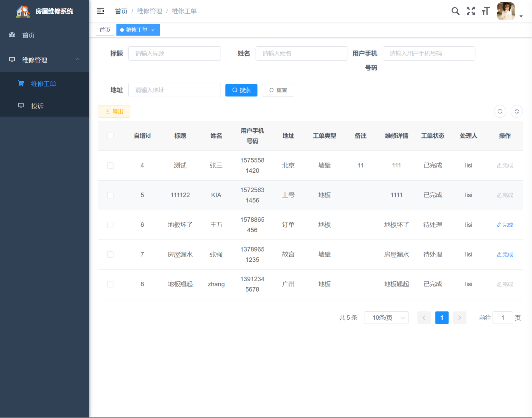Open avatar dropdown caret
The image size is (532, 418).
click(x=521, y=16)
